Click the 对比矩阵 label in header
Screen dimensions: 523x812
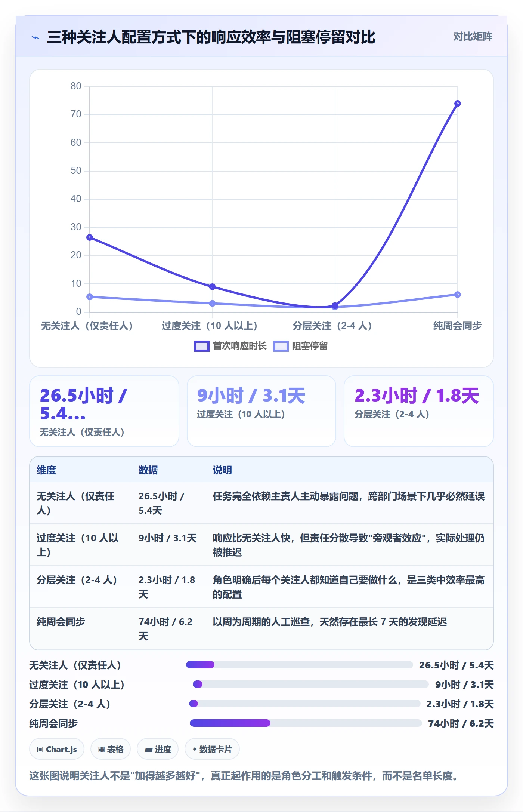point(473,37)
